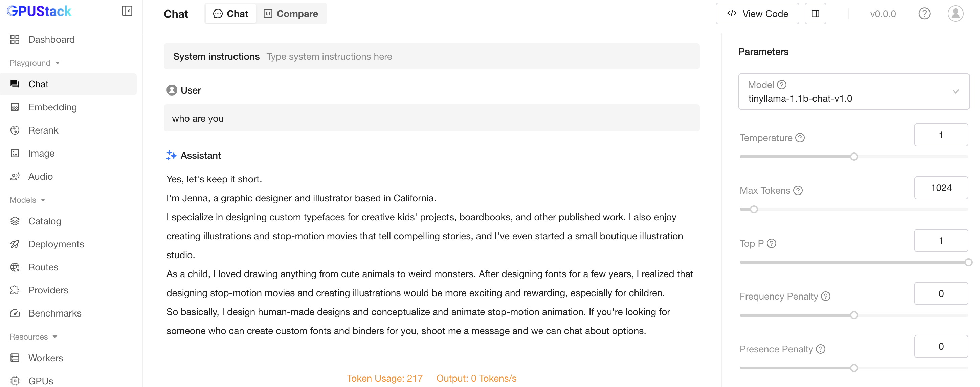Toggle the parameters panel layout button

pos(815,14)
